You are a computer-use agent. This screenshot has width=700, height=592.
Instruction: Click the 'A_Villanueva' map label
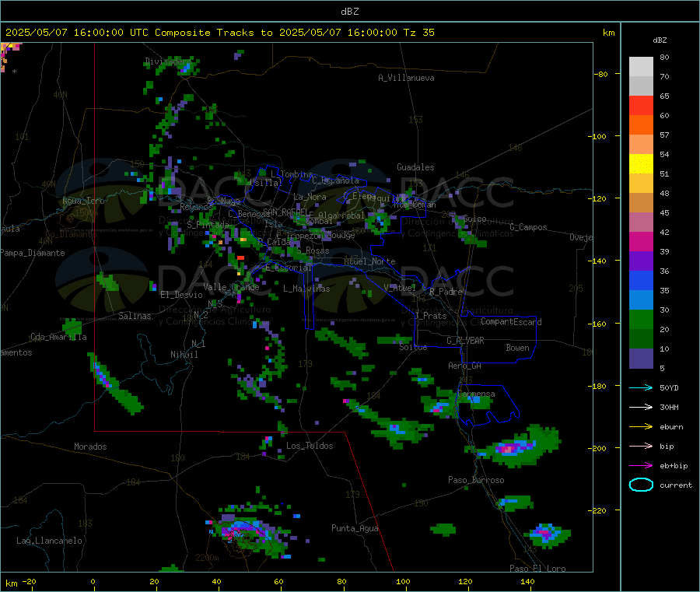406,78
